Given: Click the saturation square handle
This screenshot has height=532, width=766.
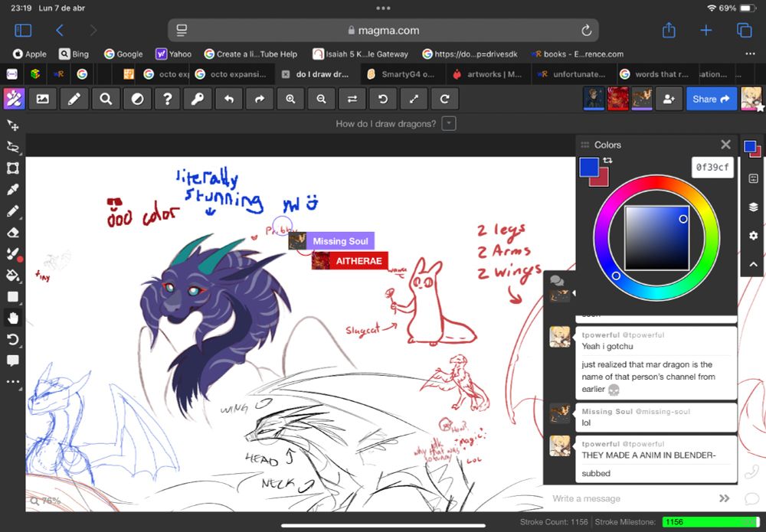Looking at the screenshot, I should click(x=683, y=219).
